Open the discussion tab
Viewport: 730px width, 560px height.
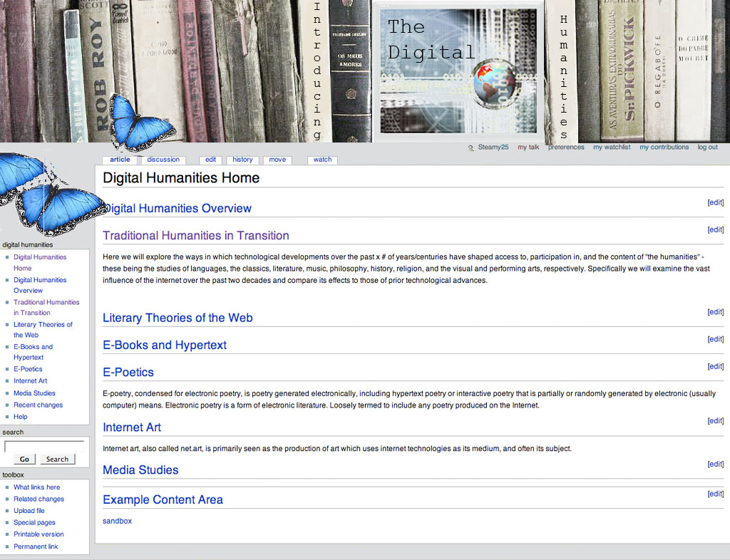coord(163,160)
